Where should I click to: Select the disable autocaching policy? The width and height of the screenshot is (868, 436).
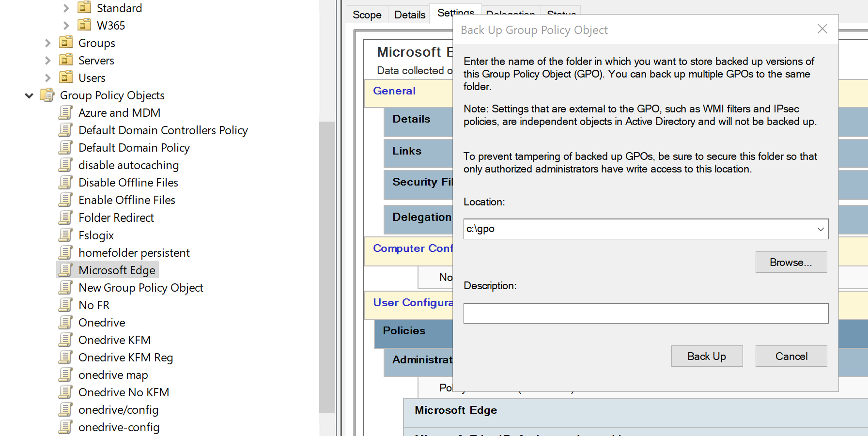pyautogui.click(x=128, y=165)
